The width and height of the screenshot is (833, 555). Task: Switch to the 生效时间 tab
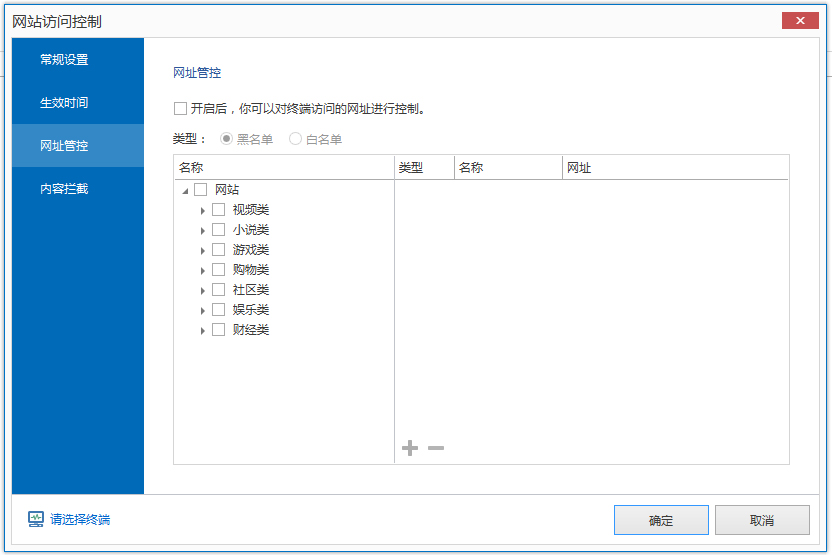tap(64, 102)
